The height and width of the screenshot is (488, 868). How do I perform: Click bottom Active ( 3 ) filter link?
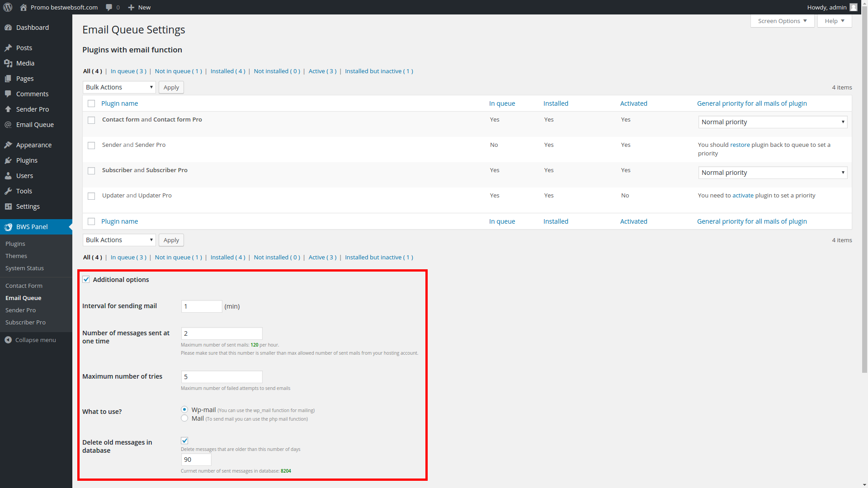pyautogui.click(x=322, y=257)
